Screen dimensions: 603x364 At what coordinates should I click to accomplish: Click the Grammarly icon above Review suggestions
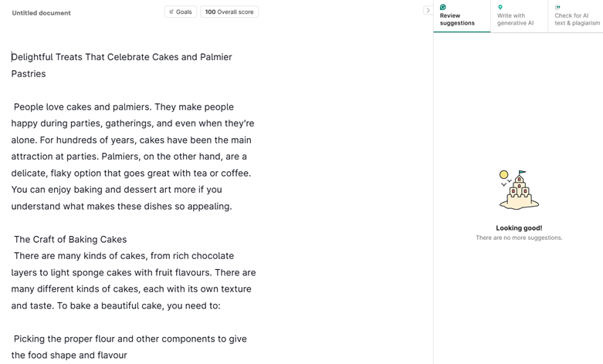[443, 7]
